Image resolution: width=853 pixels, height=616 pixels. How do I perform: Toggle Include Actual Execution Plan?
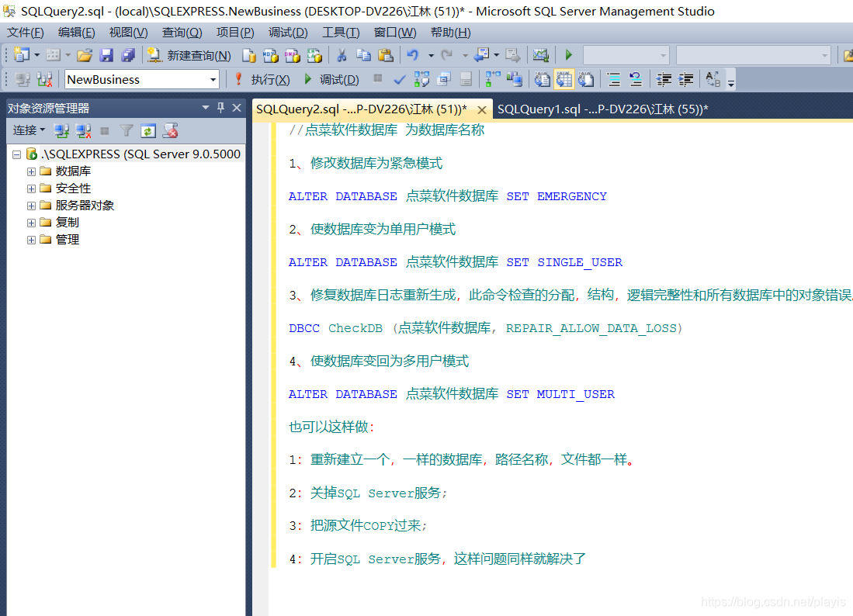(492, 79)
